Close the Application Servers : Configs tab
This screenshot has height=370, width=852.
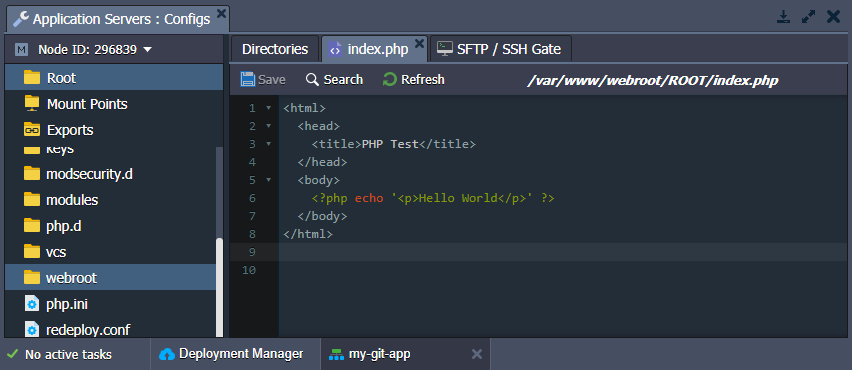pos(221,13)
